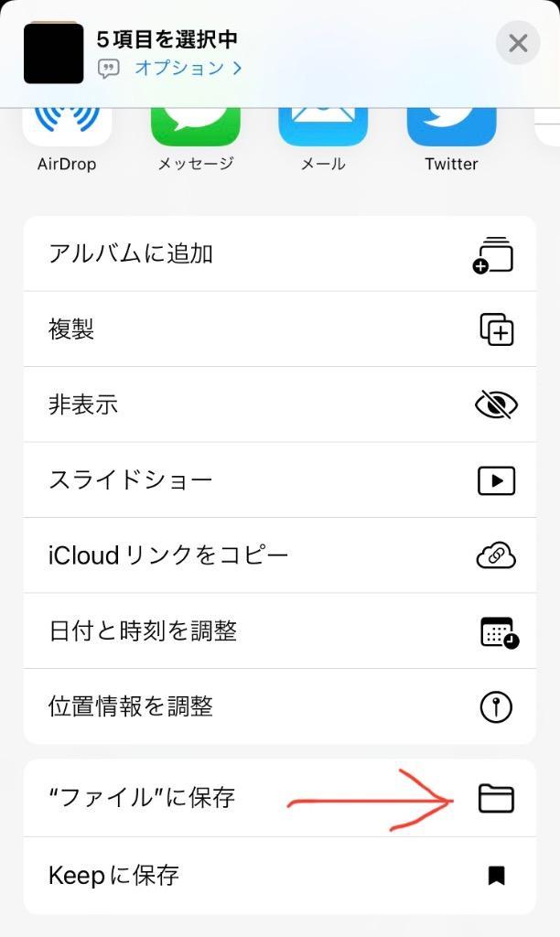
Task: Tap the calendar-clock icon for date adjustment
Action: tap(495, 631)
